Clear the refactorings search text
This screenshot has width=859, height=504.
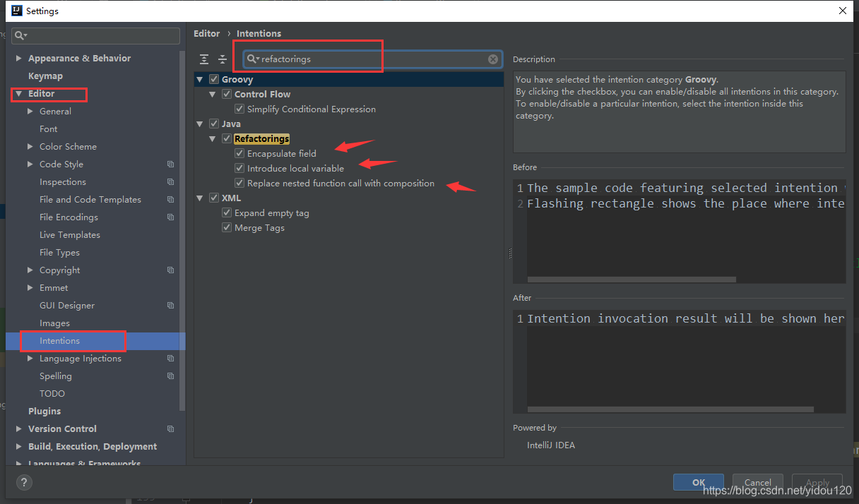493,59
